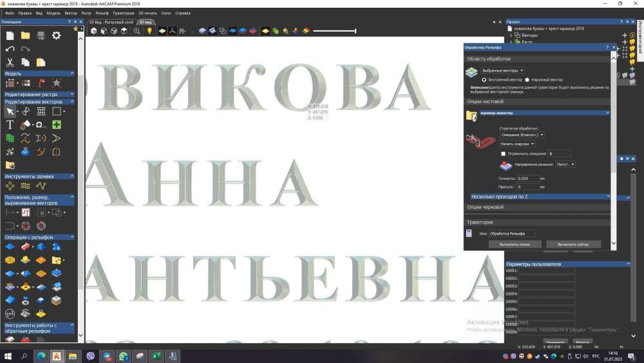Open the Windows Start menu
The height and width of the screenshot is (363, 644).
pos(8,356)
